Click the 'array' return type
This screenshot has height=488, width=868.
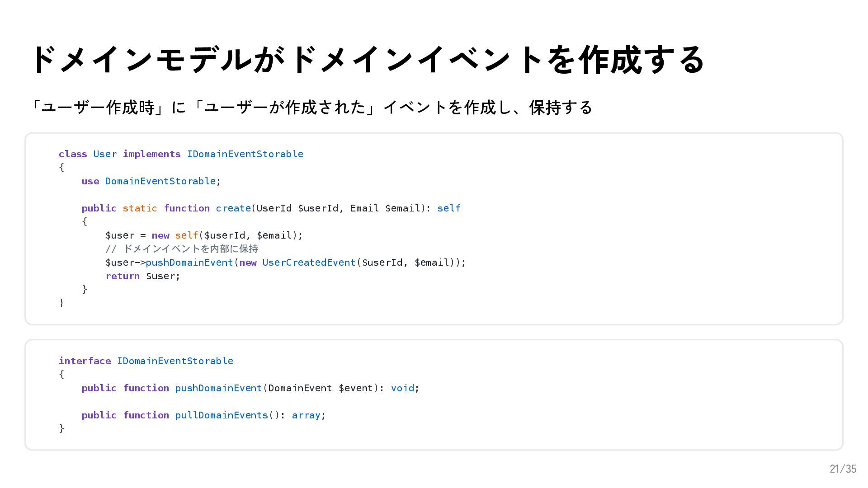pyautogui.click(x=306, y=415)
